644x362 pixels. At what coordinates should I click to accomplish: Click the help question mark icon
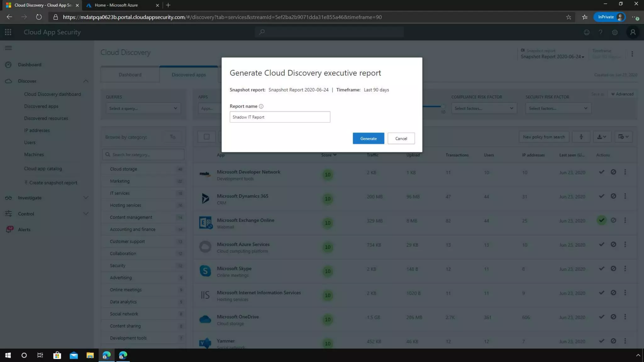[x=600, y=32]
